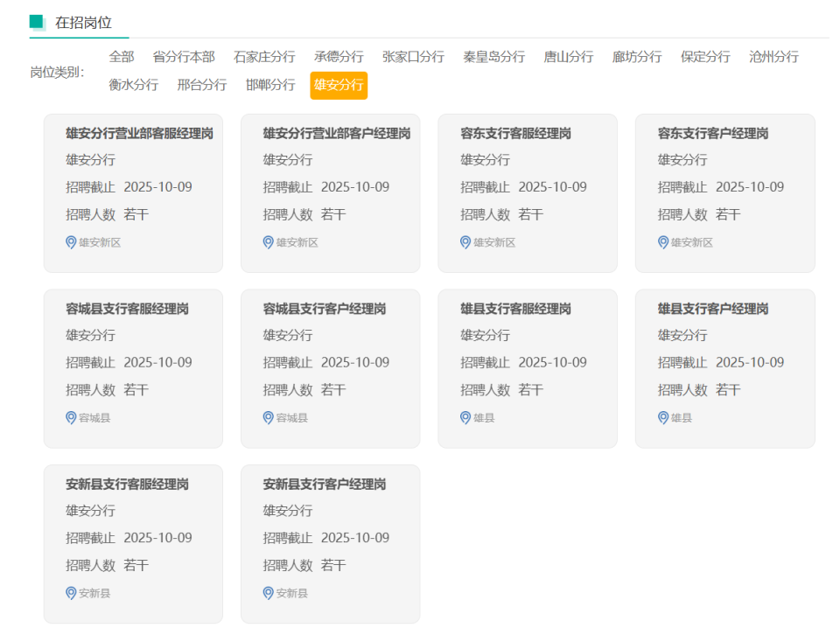Open 容东支行客户经理岗 job title

coord(713,133)
